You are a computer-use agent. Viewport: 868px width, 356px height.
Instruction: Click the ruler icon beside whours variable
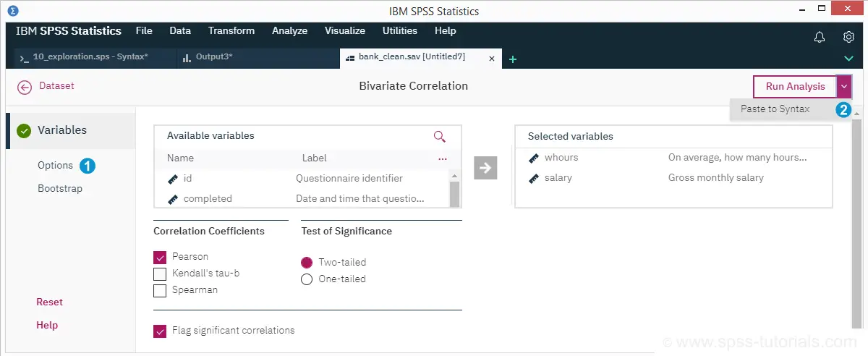click(x=534, y=158)
